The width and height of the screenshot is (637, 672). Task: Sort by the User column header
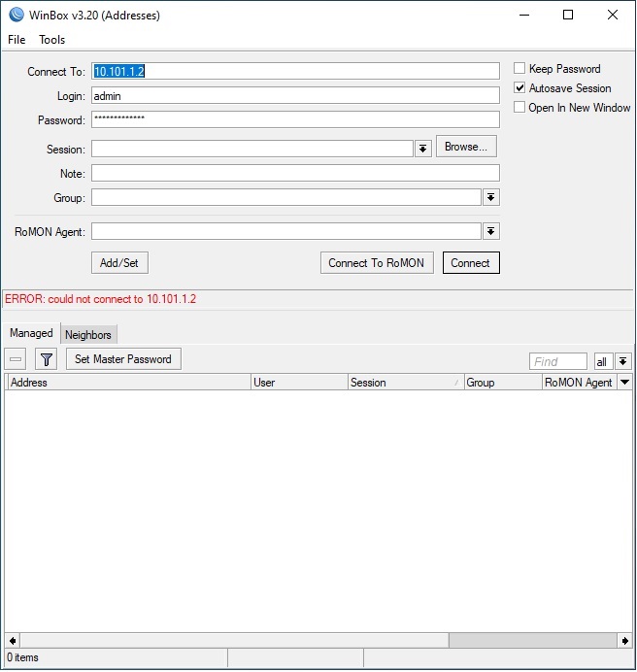click(299, 382)
